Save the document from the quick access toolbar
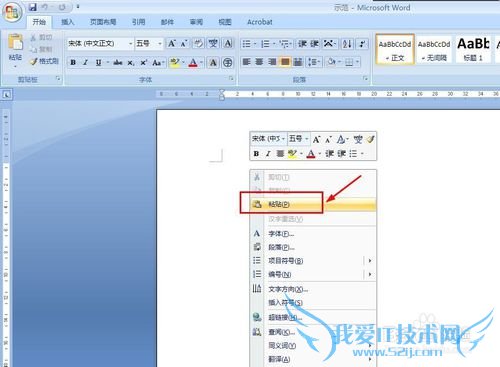Viewport: 500px width, 367px height. click(33, 7)
